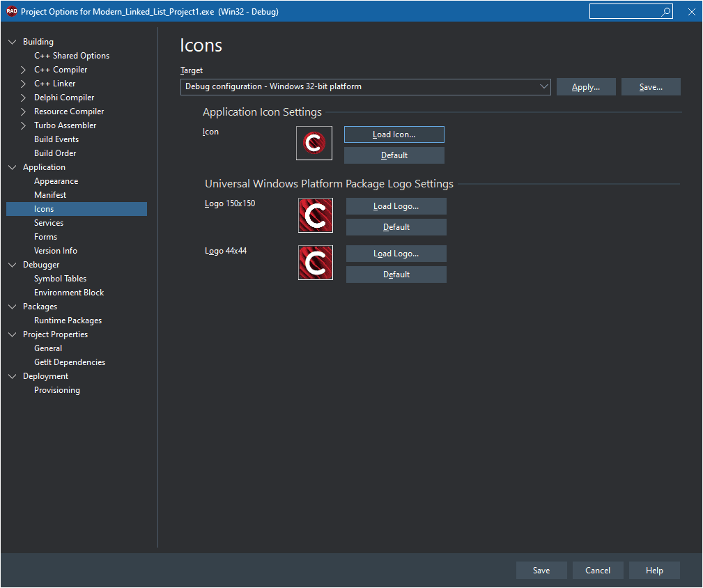Screen dimensions: 703x588
Task: Click the search input field at top
Action: pyautogui.click(x=624, y=12)
